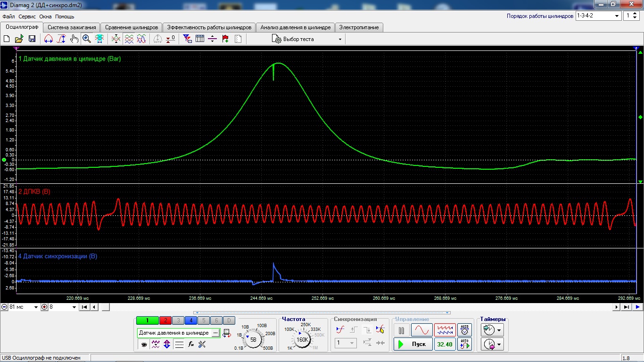This screenshot has width=644, height=362.
Task: Open the table grid icon in toolbar
Action: click(200, 39)
